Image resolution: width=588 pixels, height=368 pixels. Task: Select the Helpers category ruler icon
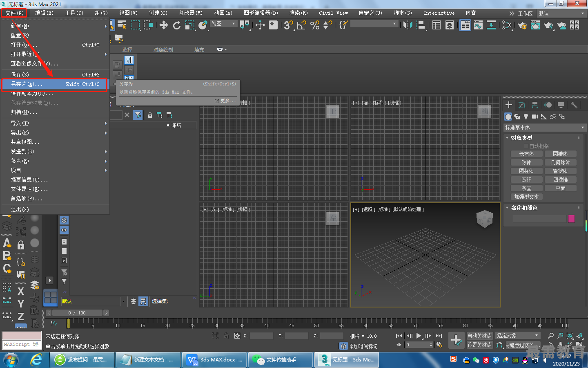(x=544, y=117)
